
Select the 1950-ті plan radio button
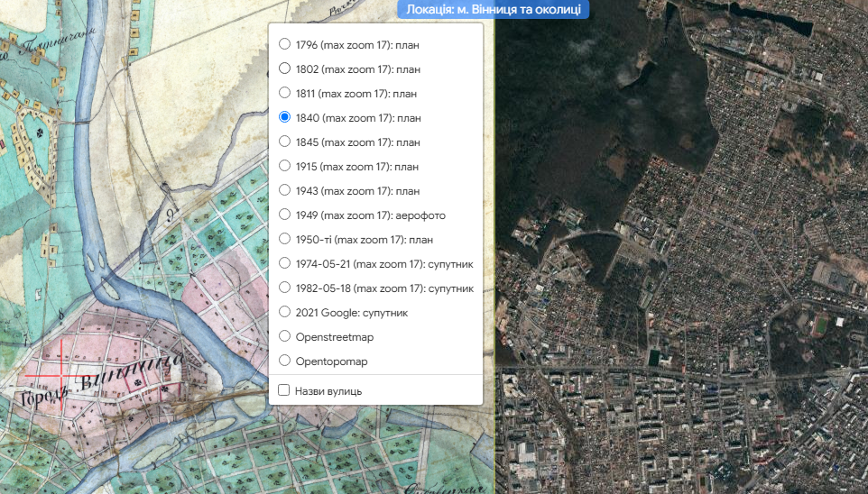pyautogui.click(x=284, y=238)
